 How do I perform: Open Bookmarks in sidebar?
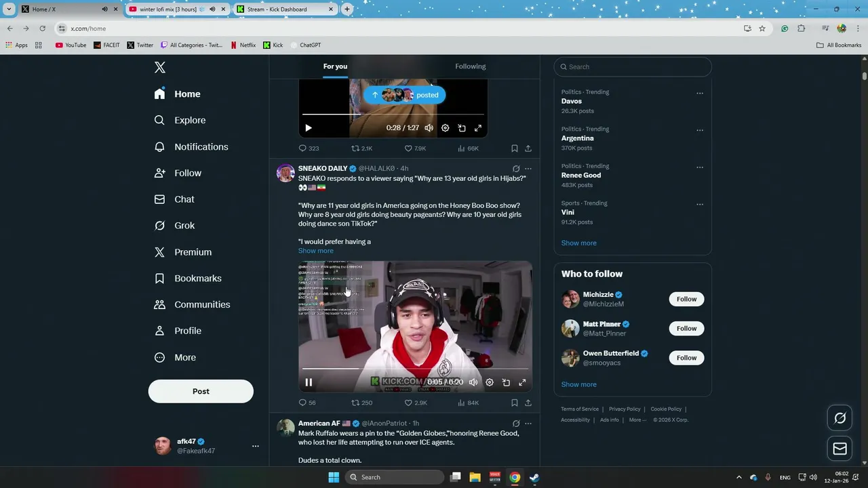[x=188, y=278]
